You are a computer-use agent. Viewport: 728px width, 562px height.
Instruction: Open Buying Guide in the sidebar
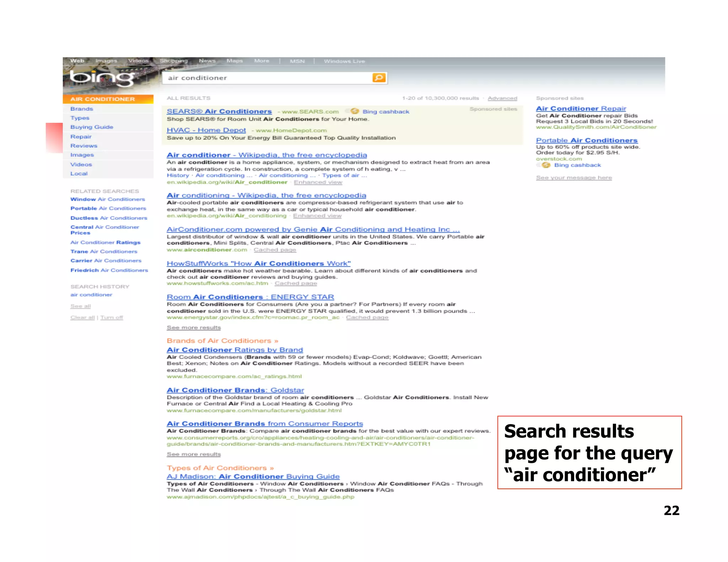[92, 127]
